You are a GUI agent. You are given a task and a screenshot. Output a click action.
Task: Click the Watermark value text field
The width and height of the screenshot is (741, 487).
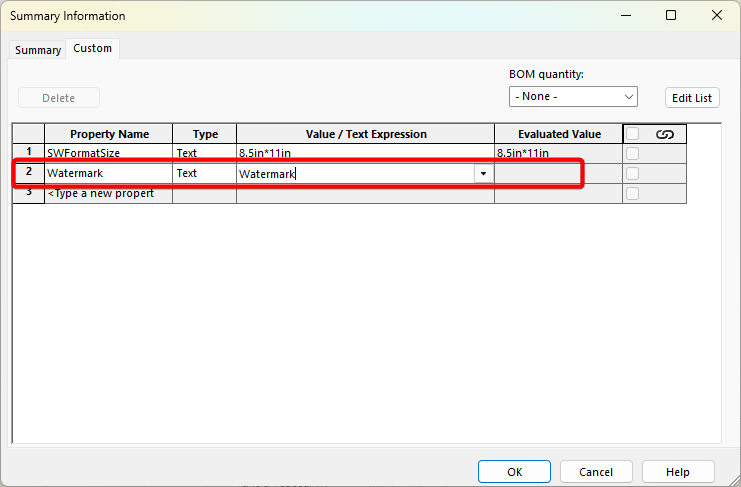[355, 173]
